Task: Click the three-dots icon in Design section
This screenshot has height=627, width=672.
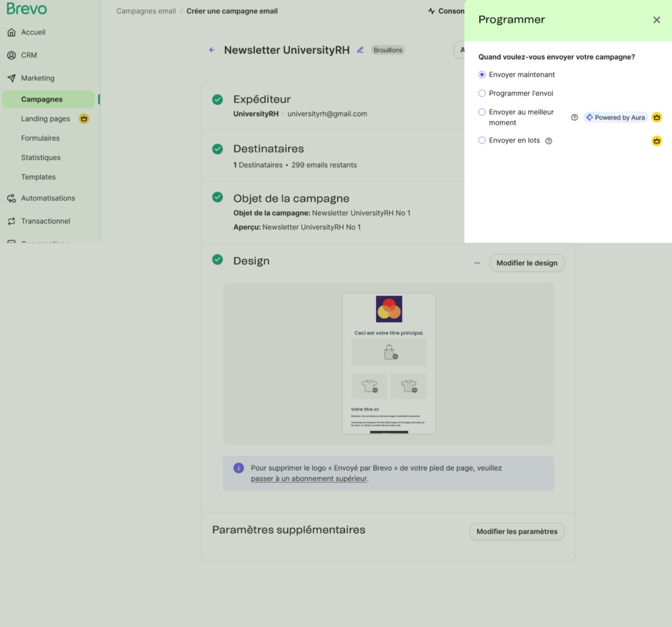Action: [477, 263]
